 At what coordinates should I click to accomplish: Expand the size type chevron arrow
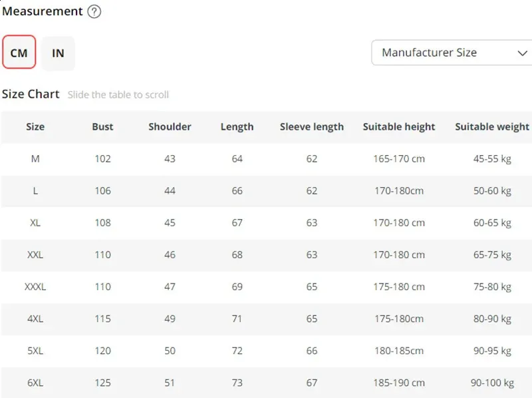[x=521, y=53]
